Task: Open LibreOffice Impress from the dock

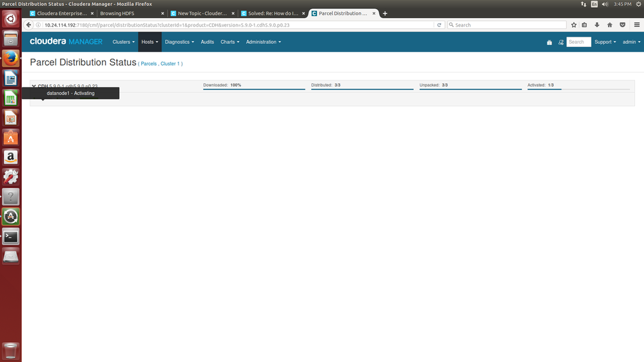Action: (x=11, y=118)
